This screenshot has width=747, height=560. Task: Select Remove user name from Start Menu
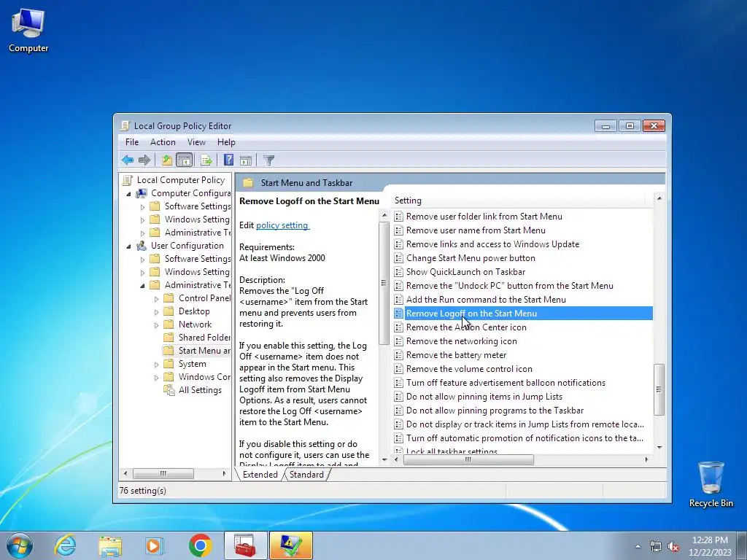(476, 230)
